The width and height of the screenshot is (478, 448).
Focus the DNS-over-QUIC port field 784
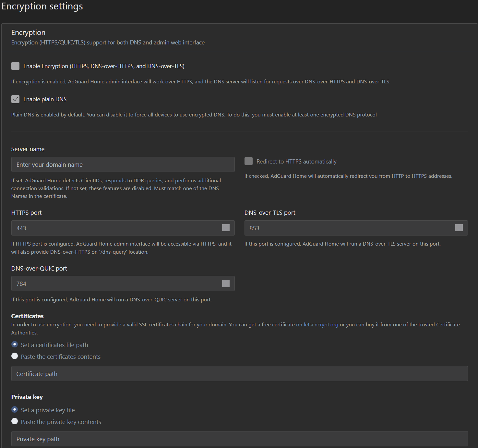[123, 284]
